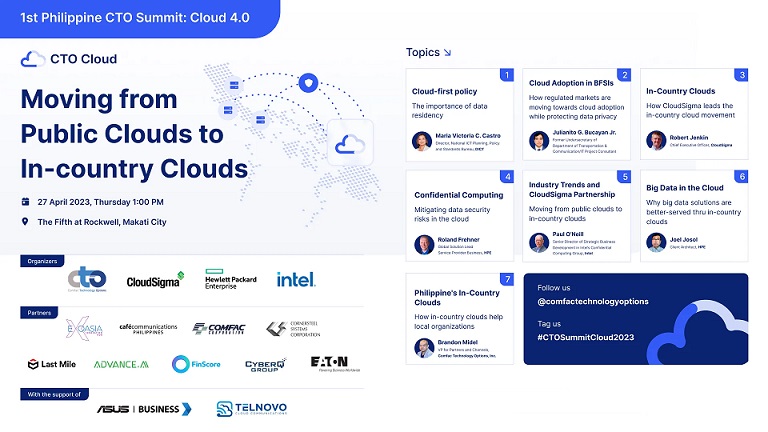Click Joel Josol's photo
The height and width of the screenshot is (432, 768).
coord(656,242)
